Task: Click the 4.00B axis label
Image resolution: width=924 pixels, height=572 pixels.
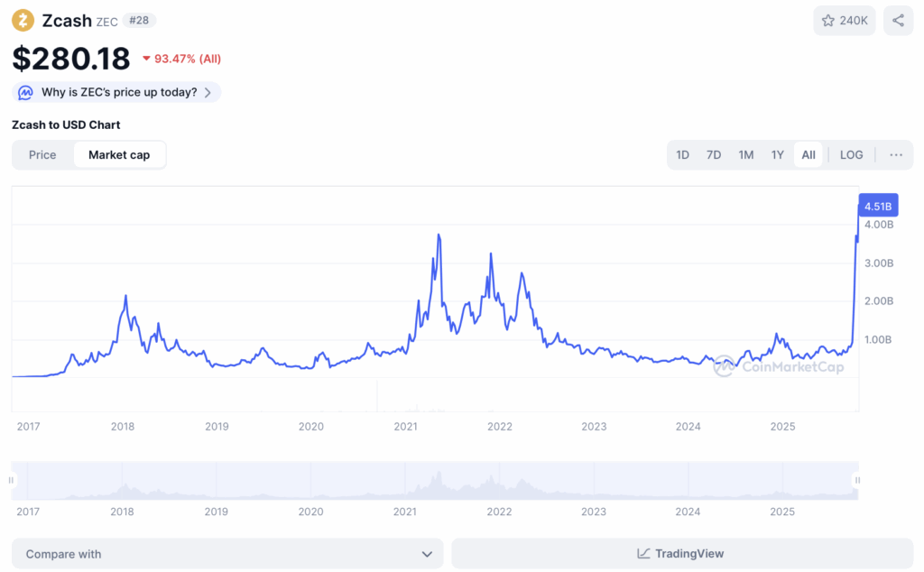Action: point(879,225)
